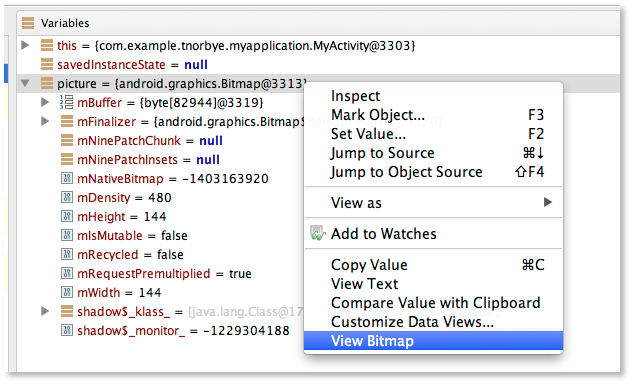Click the Variables panel header icon
Viewport: 632px width, 384px height.
point(28,23)
